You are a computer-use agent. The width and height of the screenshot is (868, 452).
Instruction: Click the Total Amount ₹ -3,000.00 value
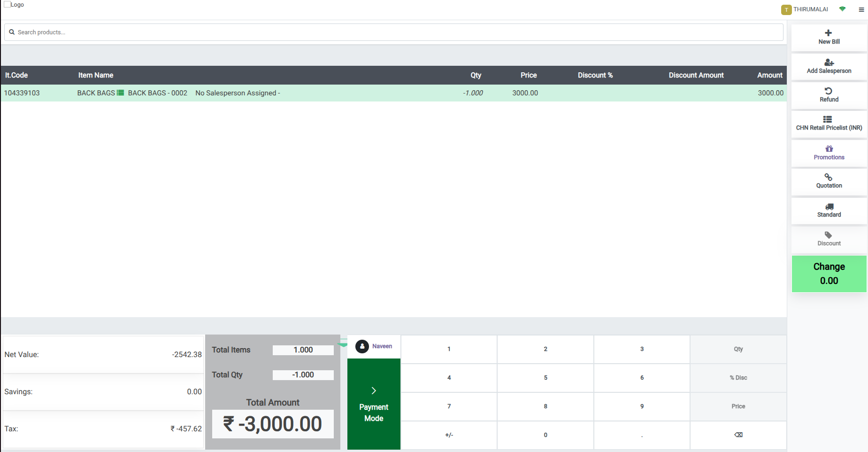273,424
